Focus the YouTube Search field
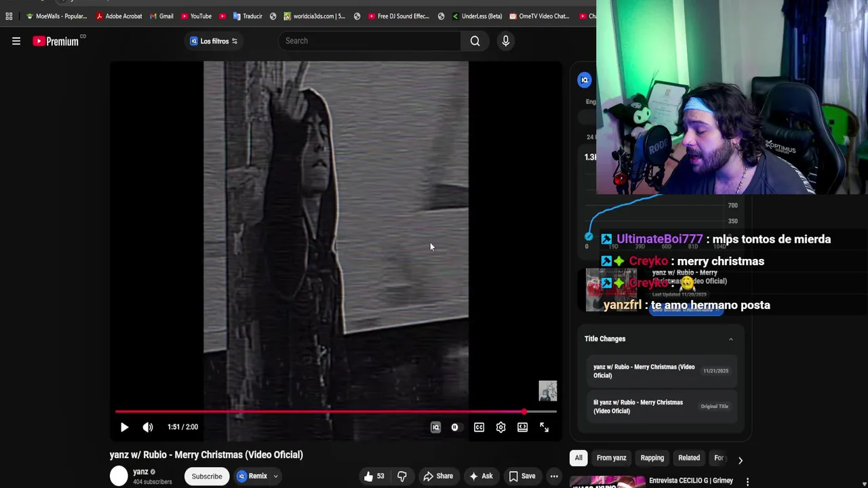This screenshot has width=868, height=488. (370, 41)
